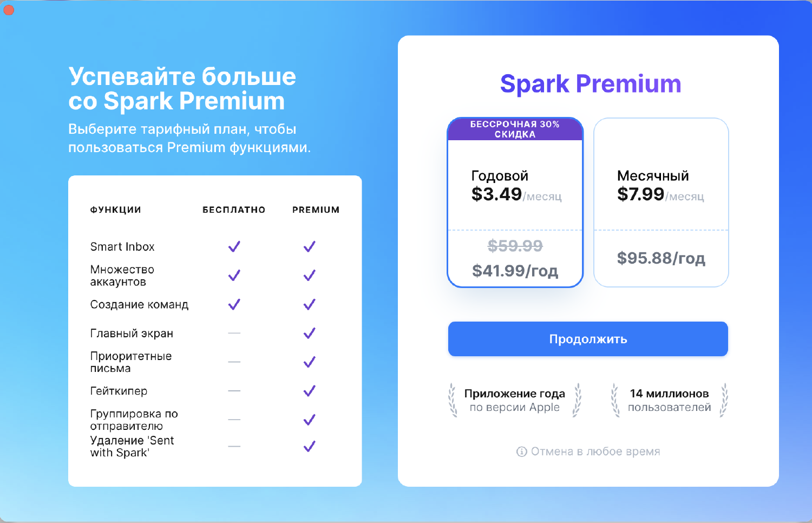
Task: Click the Premium checkmark for Главный экран
Action: tap(309, 334)
